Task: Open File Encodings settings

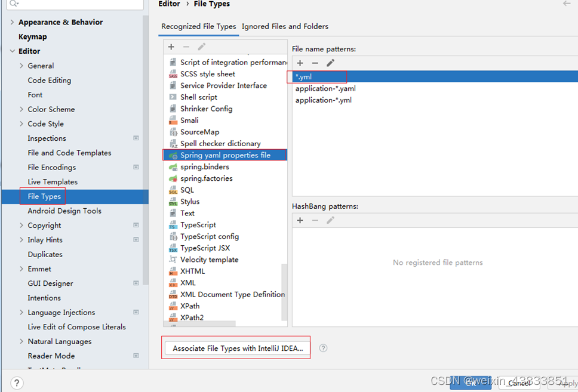Action: (51, 167)
